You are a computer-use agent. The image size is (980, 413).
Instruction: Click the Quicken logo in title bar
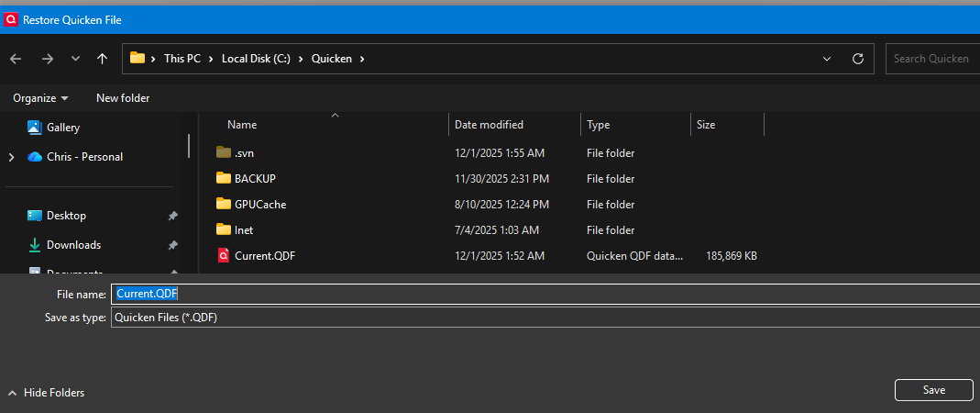pyautogui.click(x=11, y=20)
